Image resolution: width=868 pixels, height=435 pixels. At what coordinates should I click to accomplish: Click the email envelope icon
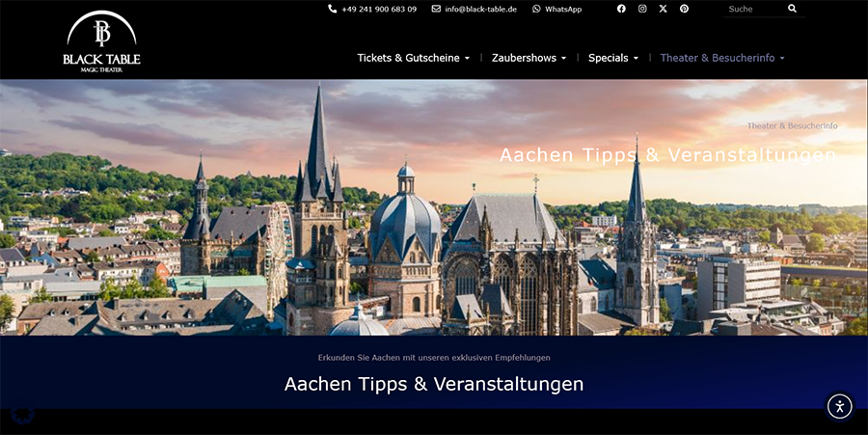coord(436,9)
